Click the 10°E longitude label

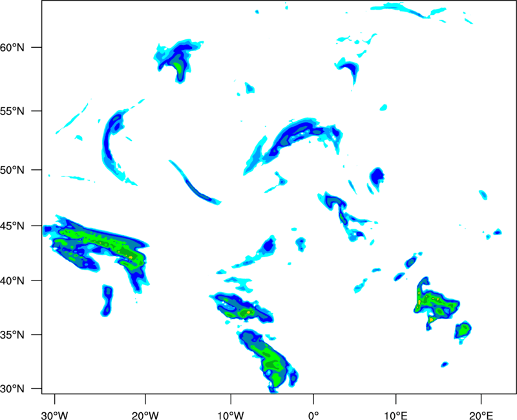tap(396, 415)
